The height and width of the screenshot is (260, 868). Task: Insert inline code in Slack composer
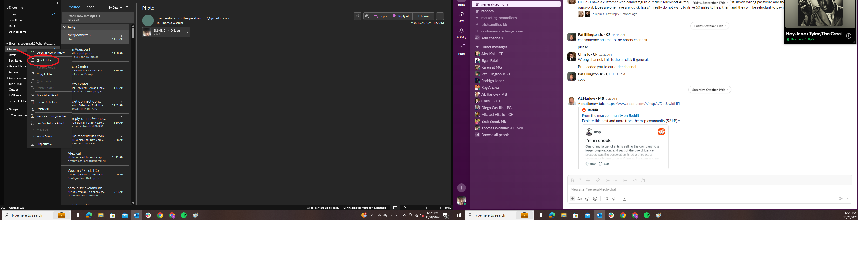pyautogui.click(x=635, y=180)
